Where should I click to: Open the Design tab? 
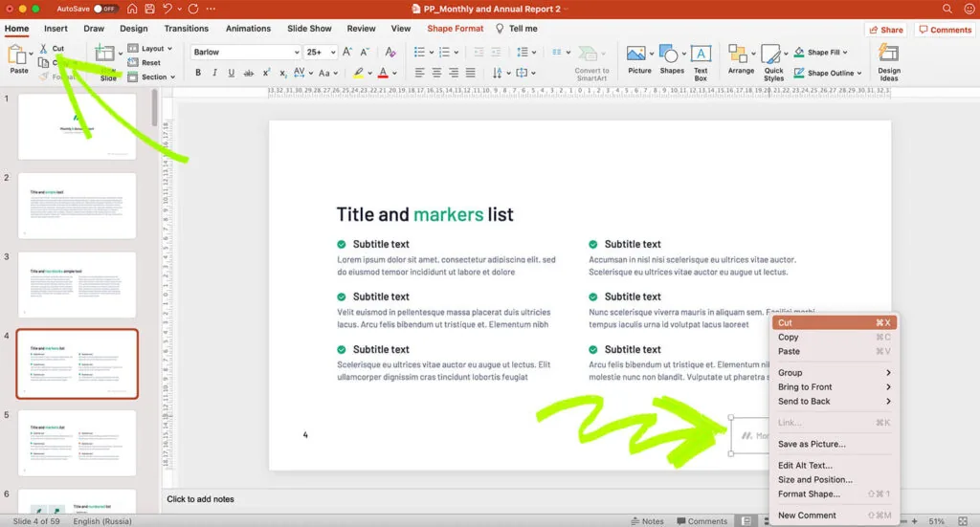(134, 28)
